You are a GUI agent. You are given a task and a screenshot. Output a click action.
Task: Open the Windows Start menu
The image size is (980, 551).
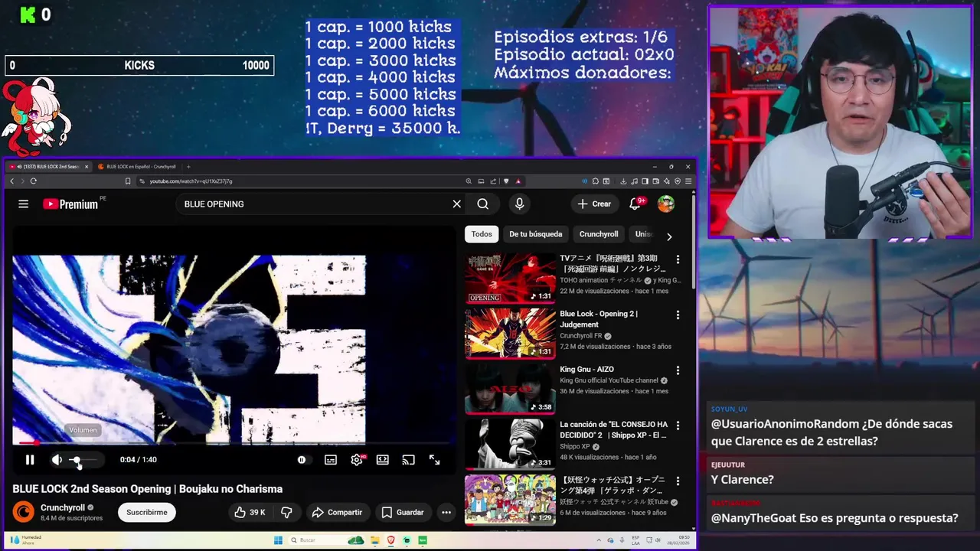[x=279, y=540]
